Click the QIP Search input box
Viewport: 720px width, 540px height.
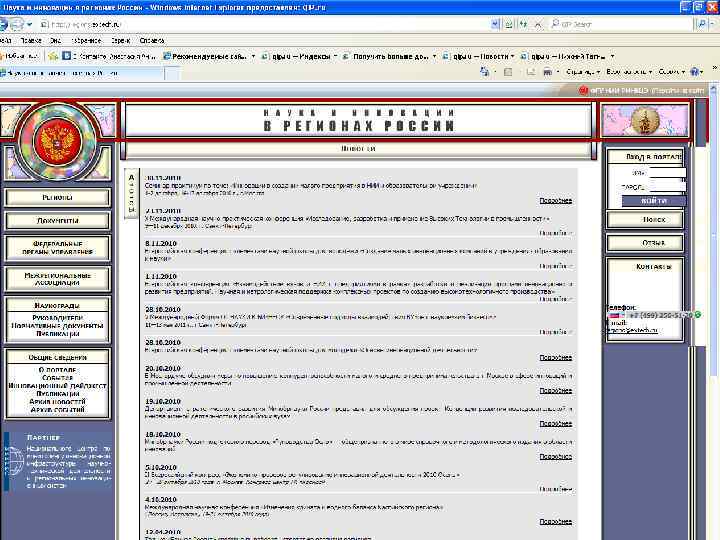pyautogui.click(x=621, y=24)
